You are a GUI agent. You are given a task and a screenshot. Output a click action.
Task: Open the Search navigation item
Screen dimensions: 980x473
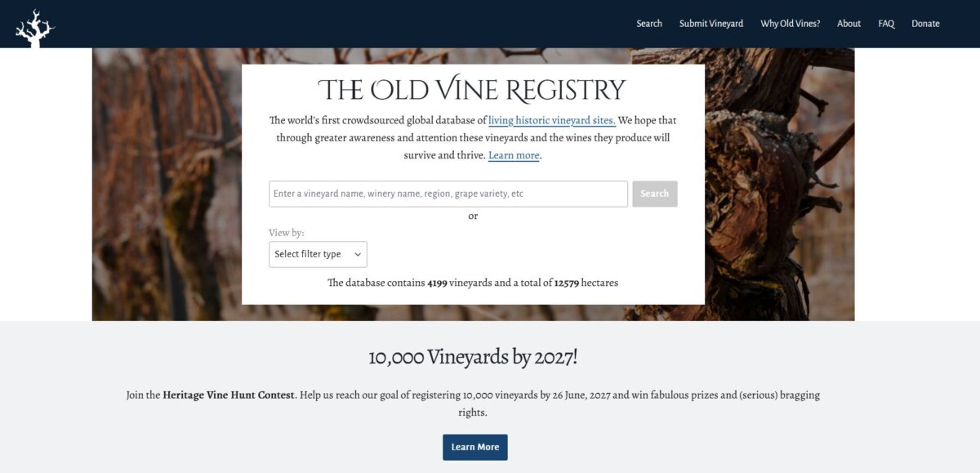click(x=649, y=24)
